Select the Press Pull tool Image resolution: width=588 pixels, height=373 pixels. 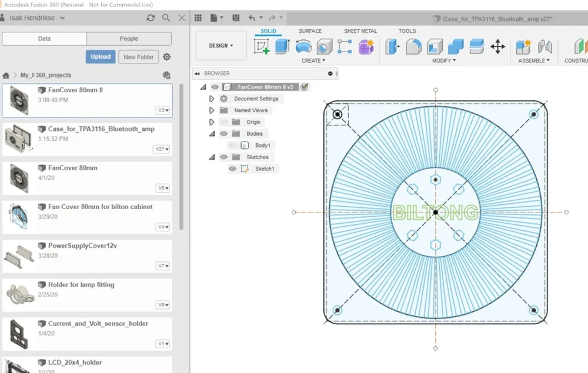392,47
